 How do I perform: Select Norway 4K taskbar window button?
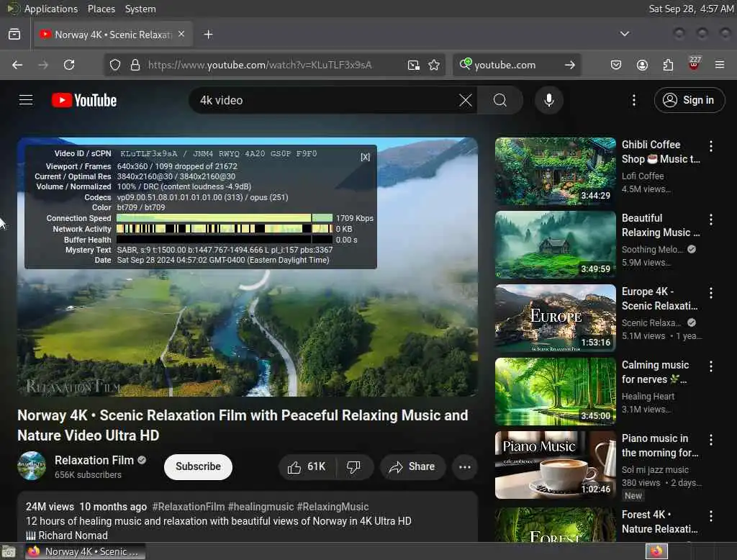pyautogui.click(x=85, y=551)
